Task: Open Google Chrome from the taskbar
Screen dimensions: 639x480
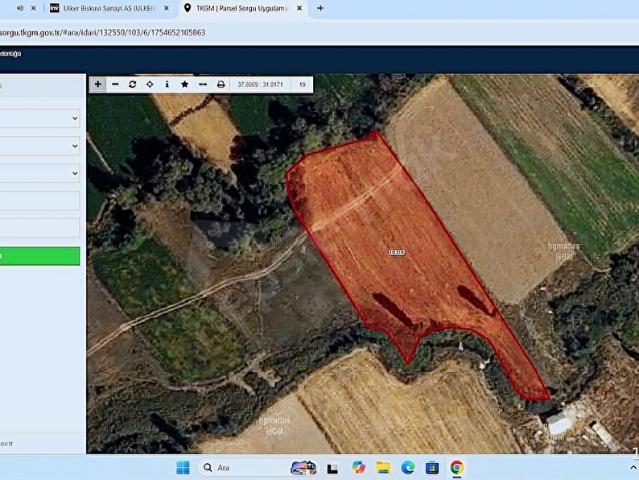Action: pos(457,468)
